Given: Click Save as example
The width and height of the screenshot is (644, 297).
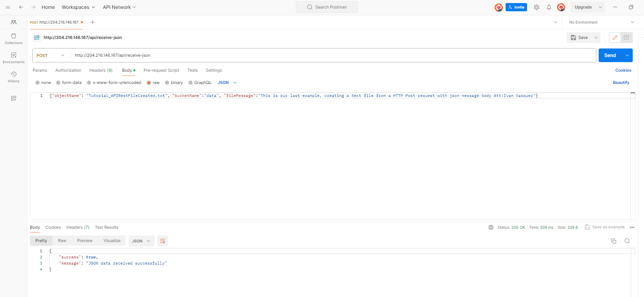Looking at the screenshot, I should (605, 227).
